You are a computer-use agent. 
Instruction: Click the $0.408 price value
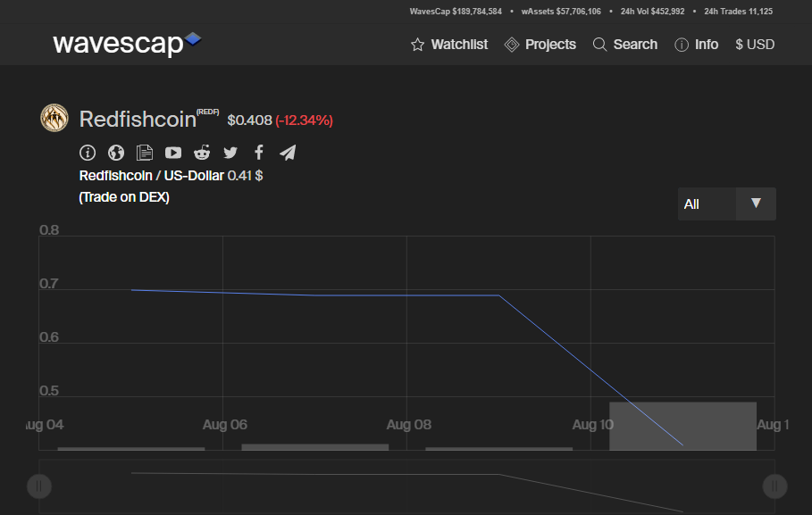point(249,120)
